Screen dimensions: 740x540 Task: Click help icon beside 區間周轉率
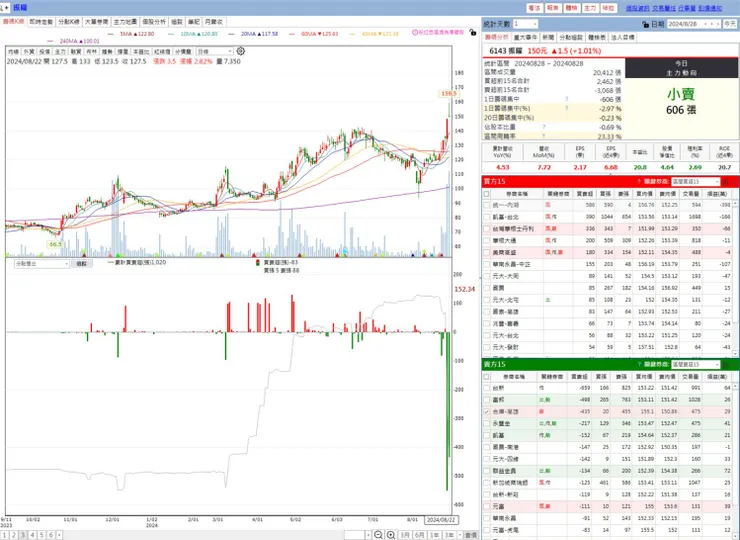point(544,136)
